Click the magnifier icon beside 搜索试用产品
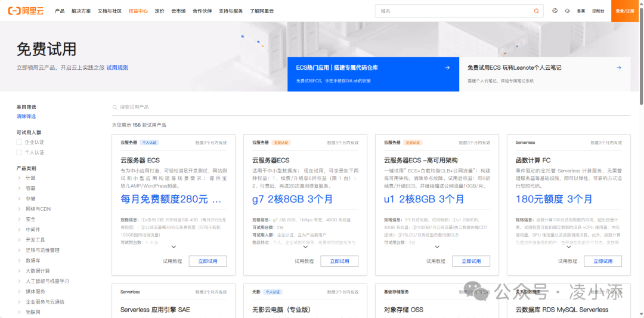Image resolution: width=644 pixels, height=318 pixels. (115, 107)
